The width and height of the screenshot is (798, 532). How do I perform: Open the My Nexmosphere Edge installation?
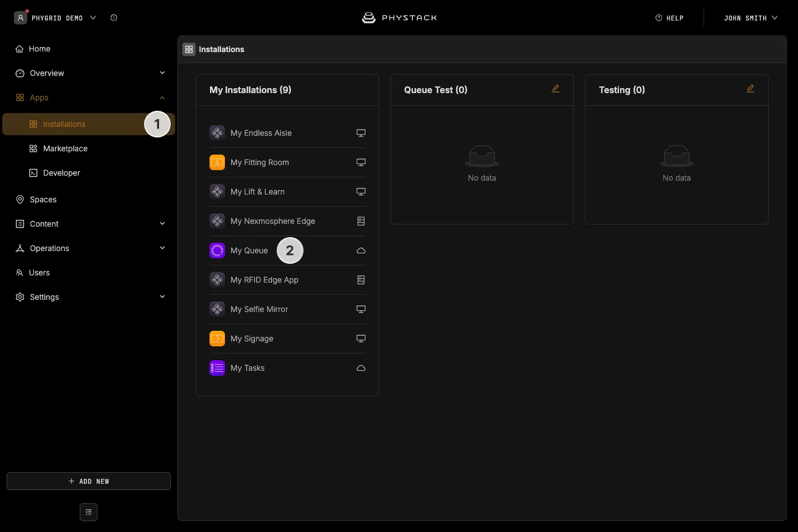click(288, 221)
